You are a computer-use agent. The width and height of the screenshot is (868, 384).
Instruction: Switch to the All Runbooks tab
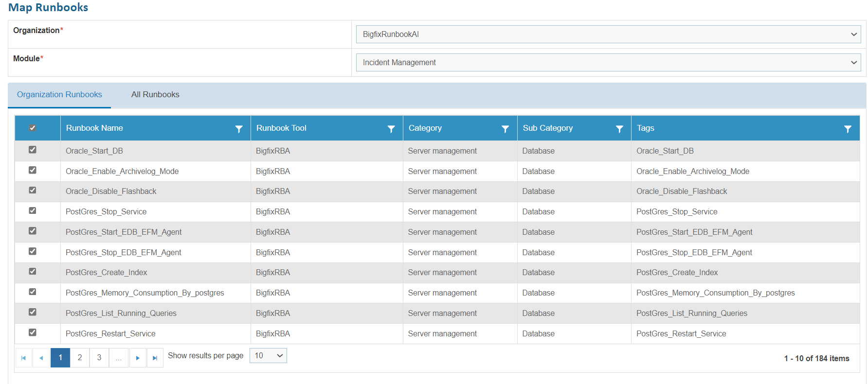tap(155, 95)
